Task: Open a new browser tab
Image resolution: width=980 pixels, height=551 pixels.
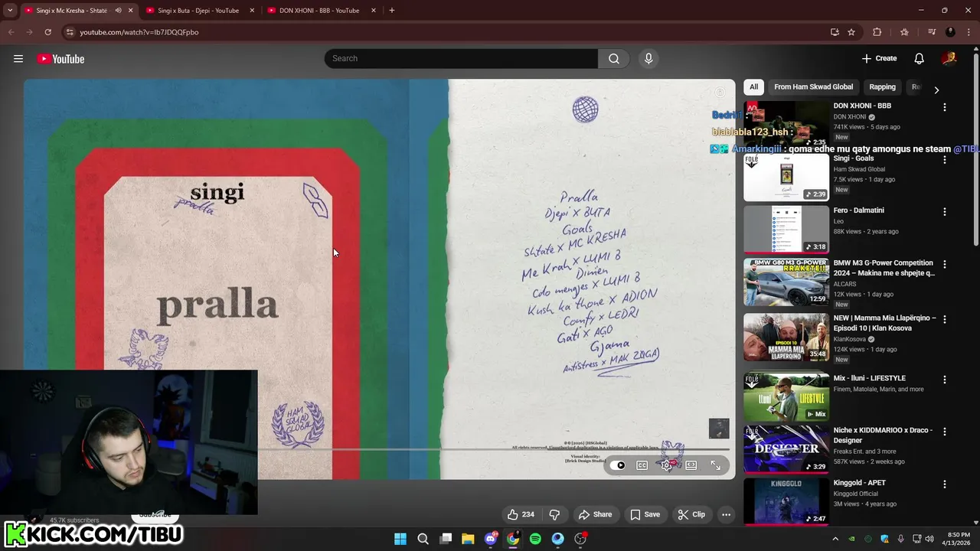Action: [391, 11]
